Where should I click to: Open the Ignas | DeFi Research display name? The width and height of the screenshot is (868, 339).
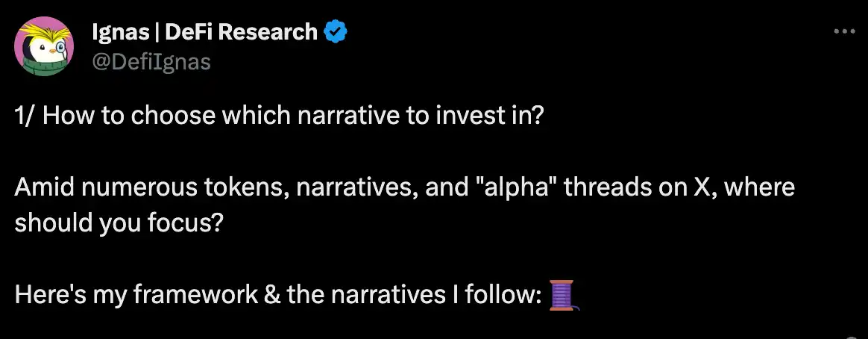[x=203, y=32]
